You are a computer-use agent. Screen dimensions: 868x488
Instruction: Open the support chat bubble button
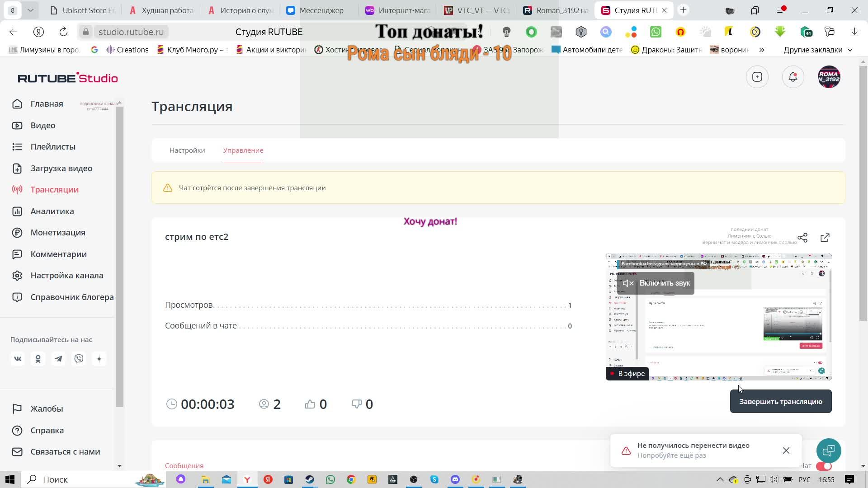pos(829,450)
